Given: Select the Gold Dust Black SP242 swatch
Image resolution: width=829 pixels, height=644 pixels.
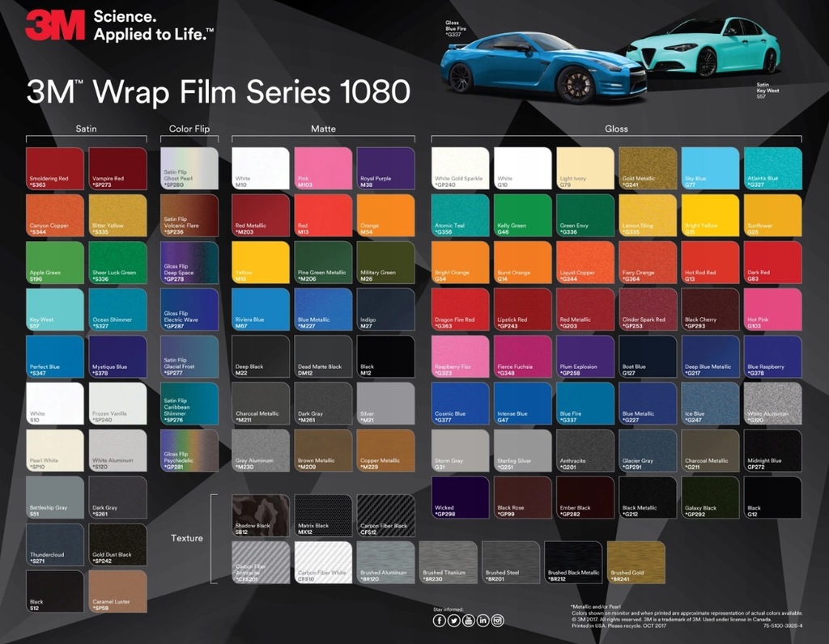Looking at the screenshot, I should click(x=118, y=544).
